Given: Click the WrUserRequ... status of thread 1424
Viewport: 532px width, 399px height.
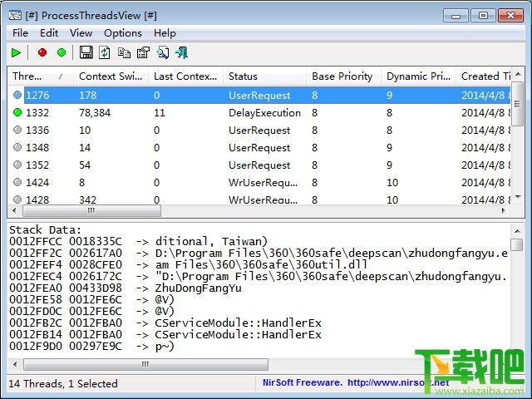Looking at the screenshot, I should pyautogui.click(x=263, y=183).
